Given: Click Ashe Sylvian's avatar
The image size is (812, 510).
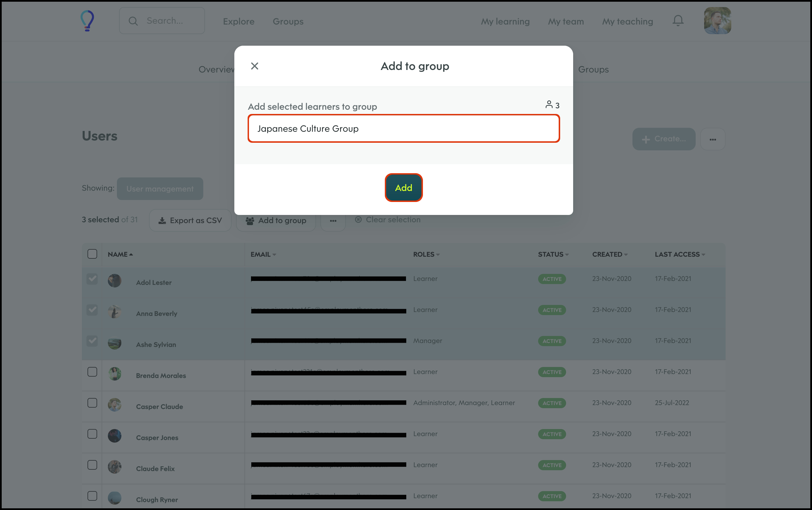Looking at the screenshot, I should tap(114, 342).
